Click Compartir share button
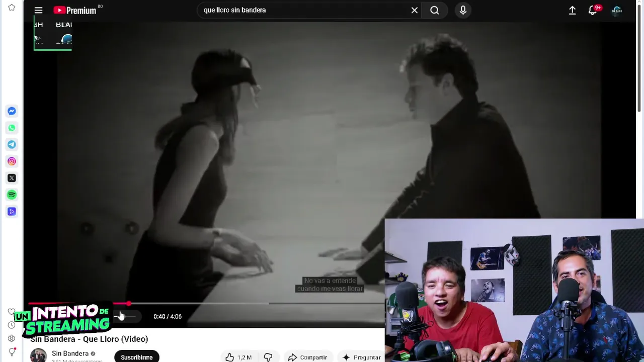Viewport: 644px width, 362px height. pyautogui.click(x=307, y=357)
